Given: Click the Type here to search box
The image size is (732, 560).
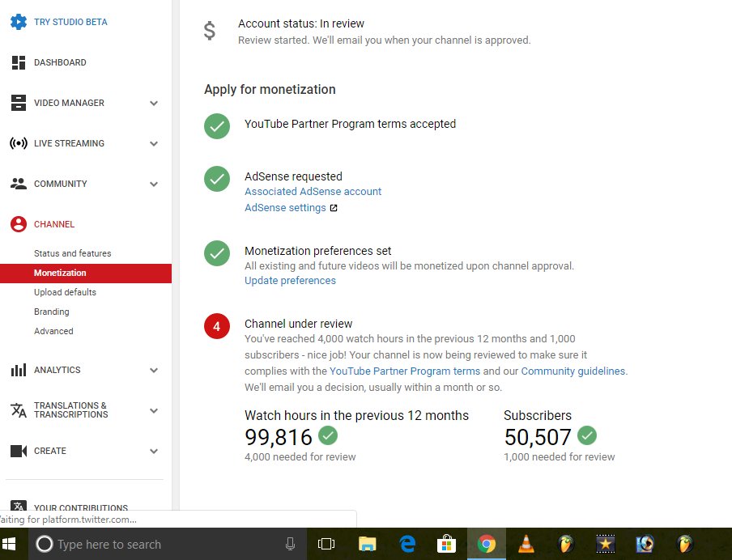Looking at the screenshot, I should coord(167,544).
